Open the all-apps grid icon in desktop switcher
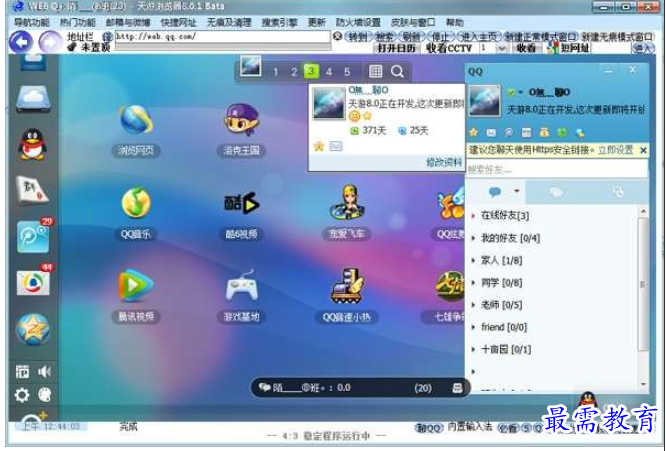This screenshot has height=451, width=666. pyautogui.click(x=375, y=71)
